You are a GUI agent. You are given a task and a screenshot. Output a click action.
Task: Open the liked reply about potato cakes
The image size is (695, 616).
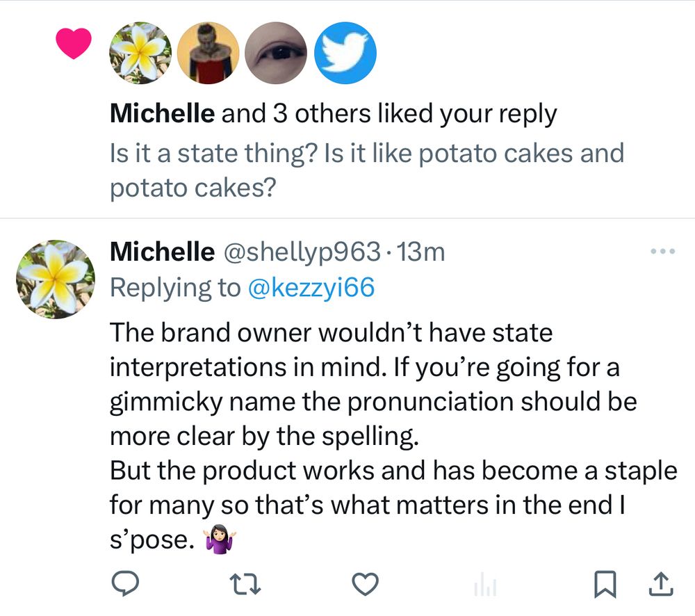pos(366,170)
